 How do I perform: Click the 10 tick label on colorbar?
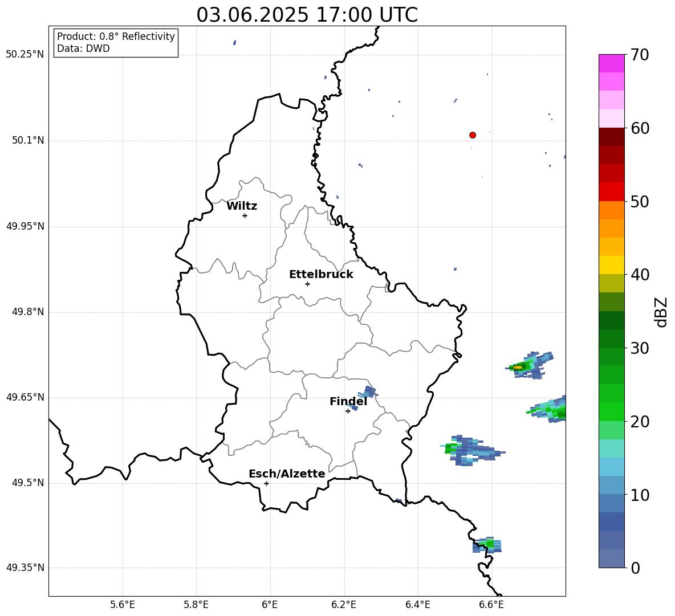pyautogui.click(x=639, y=495)
